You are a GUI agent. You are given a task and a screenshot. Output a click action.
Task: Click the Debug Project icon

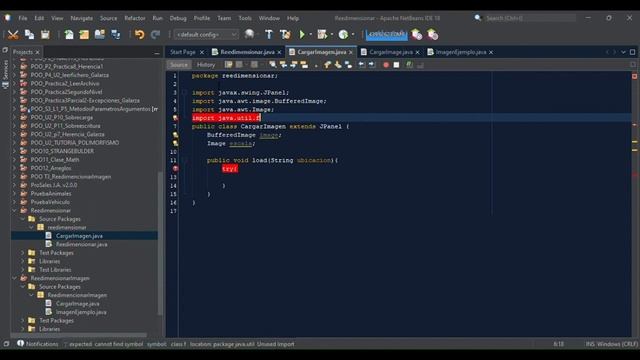(x=322, y=35)
